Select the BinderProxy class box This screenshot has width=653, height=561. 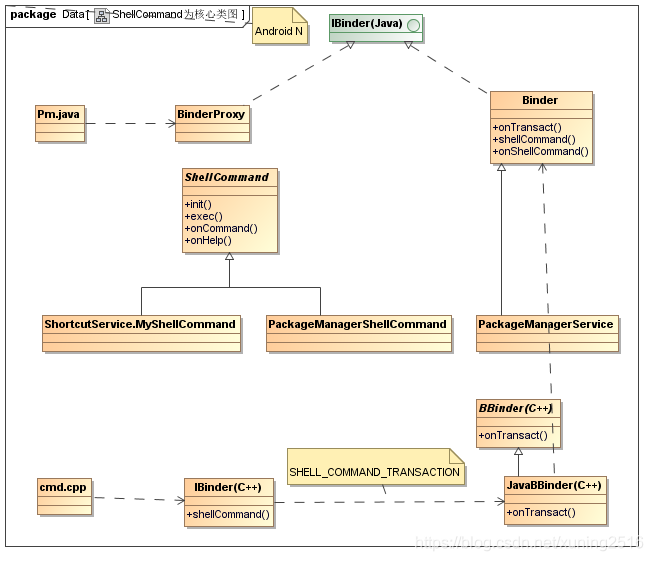[x=212, y=124]
